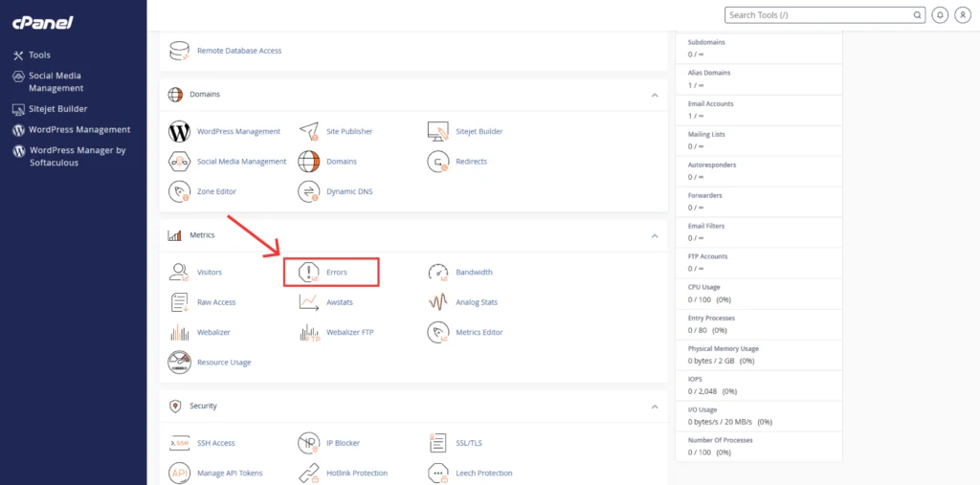Collapse the Domains section chevron
The image size is (980, 485).
(655, 95)
